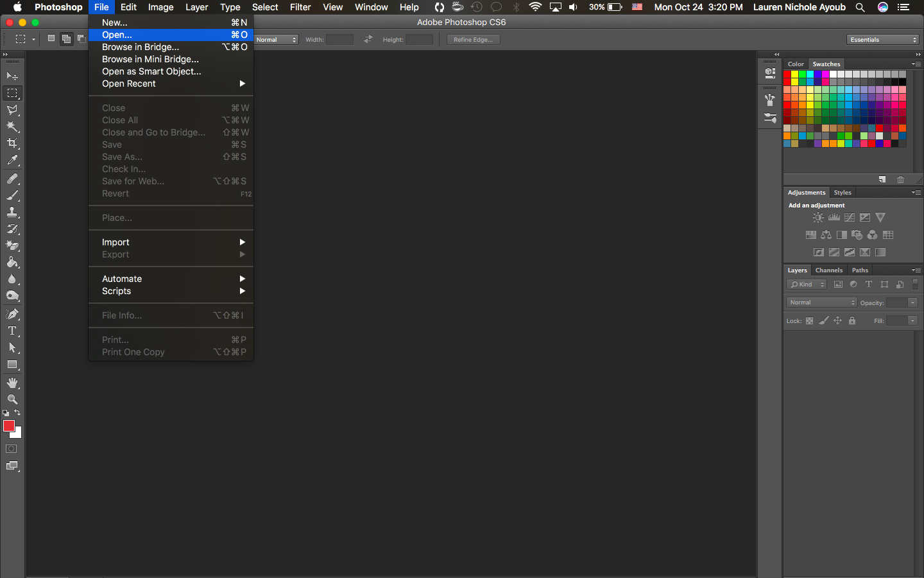Image resolution: width=924 pixels, height=578 pixels.
Task: Select the Zoom tool
Action: click(12, 399)
